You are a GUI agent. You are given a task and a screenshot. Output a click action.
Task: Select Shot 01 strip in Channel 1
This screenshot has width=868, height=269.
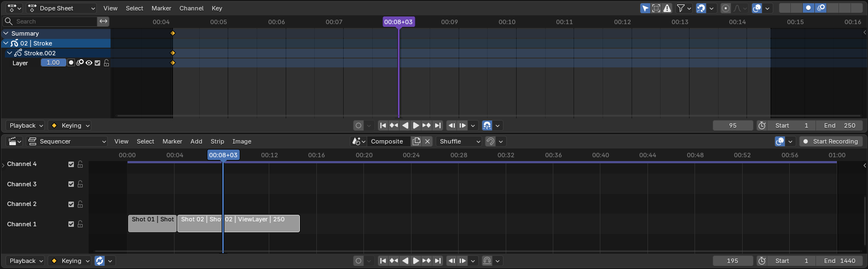[152, 224]
